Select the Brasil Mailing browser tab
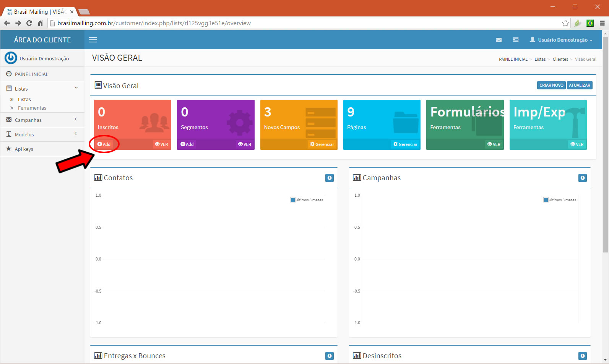The height and width of the screenshot is (364, 609). 40,12
